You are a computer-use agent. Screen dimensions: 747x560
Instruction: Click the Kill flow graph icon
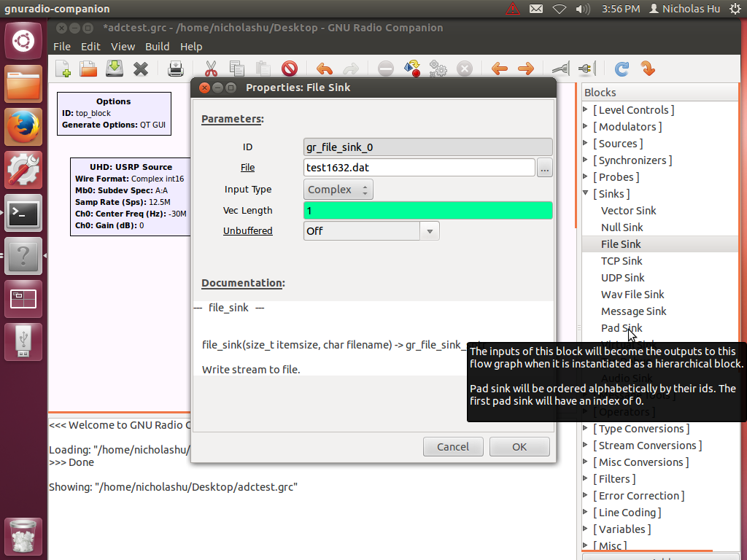(x=465, y=69)
